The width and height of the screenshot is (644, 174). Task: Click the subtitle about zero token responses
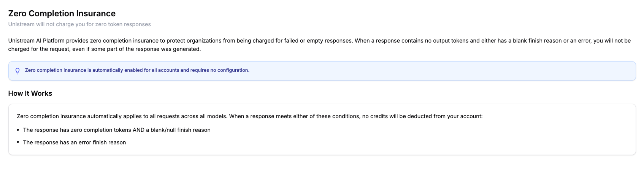tap(79, 24)
